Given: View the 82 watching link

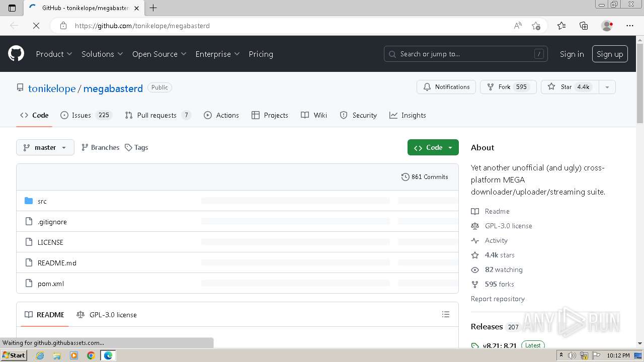Looking at the screenshot, I should 497,269.
